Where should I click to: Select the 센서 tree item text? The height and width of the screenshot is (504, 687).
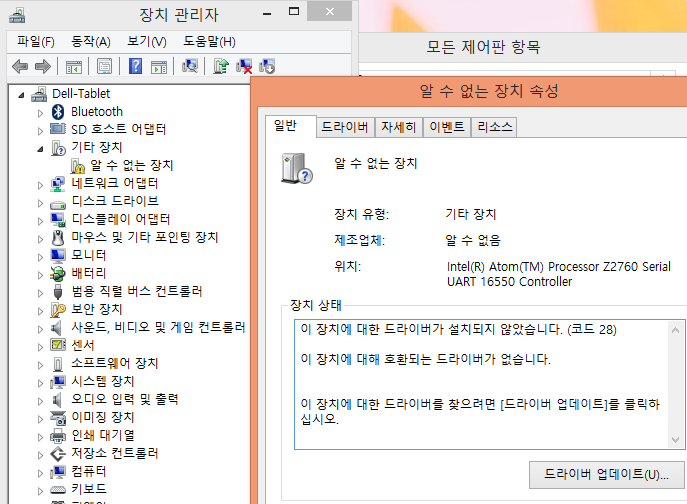point(83,345)
